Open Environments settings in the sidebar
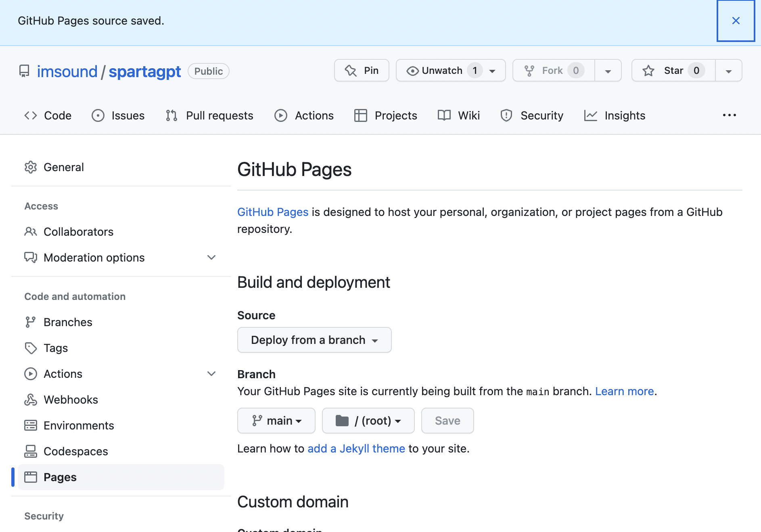This screenshot has width=761, height=532. pos(121,425)
